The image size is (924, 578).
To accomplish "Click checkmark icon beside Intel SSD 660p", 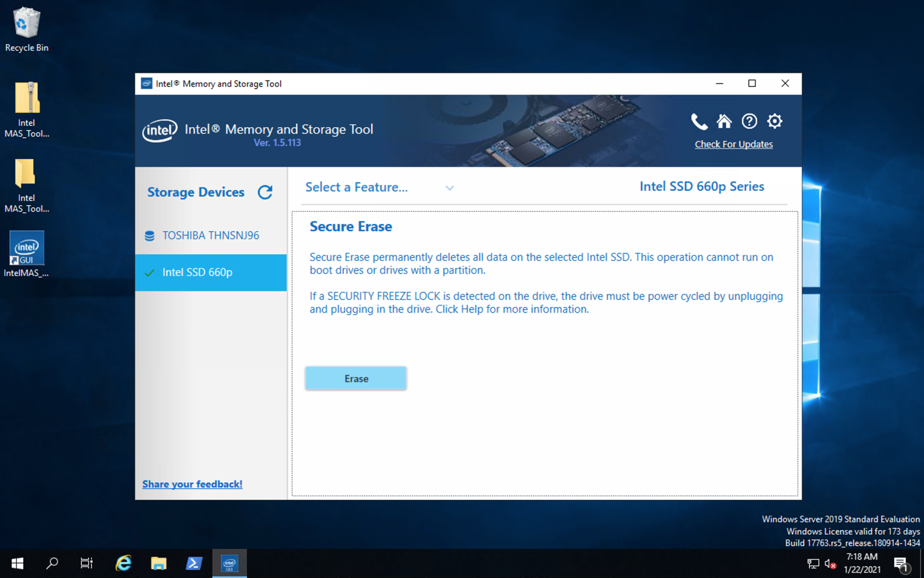I will (150, 273).
